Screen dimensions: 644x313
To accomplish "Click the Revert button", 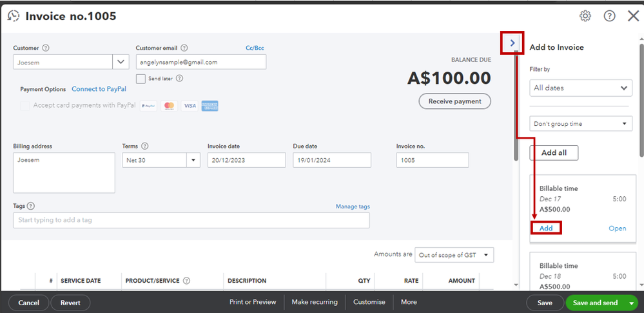I will pyautogui.click(x=70, y=303).
